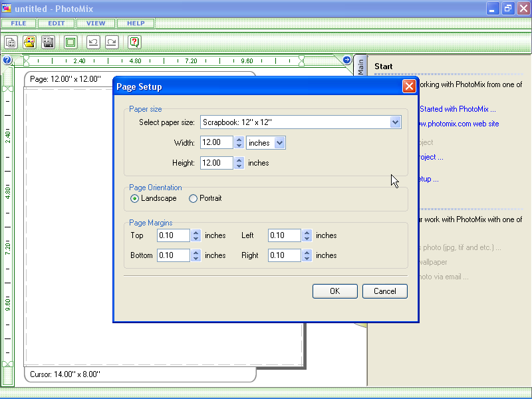Click the left marker on the horizontal ruler

pyautogui.click(x=26, y=61)
